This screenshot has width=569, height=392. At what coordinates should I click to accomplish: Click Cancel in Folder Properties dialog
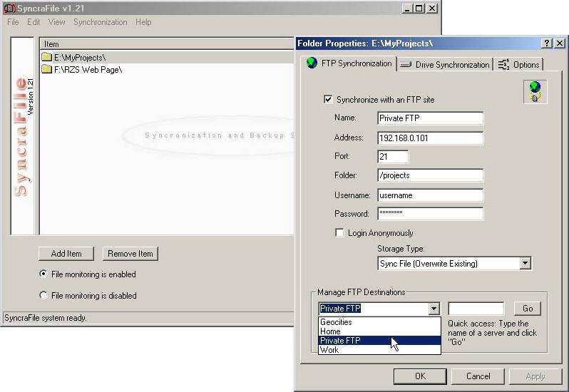(478, 376)
